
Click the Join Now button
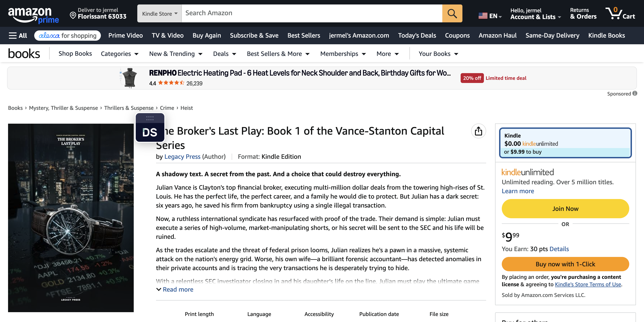[565, 208]
